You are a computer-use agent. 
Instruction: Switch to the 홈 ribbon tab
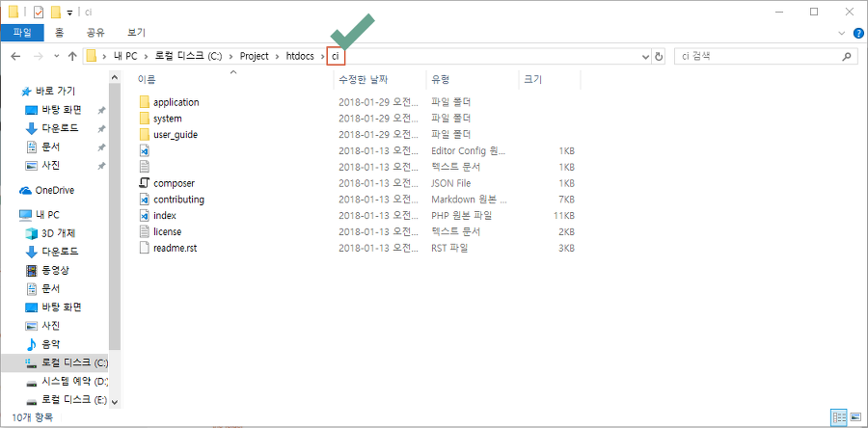tap(59, 33)
